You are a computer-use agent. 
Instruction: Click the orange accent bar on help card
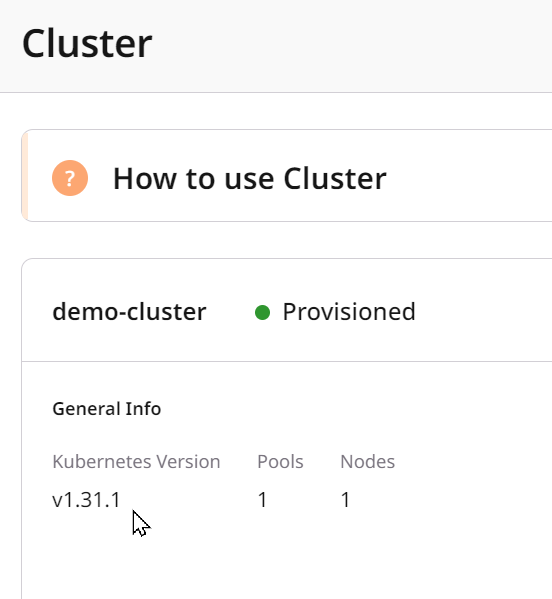(25, 176)
